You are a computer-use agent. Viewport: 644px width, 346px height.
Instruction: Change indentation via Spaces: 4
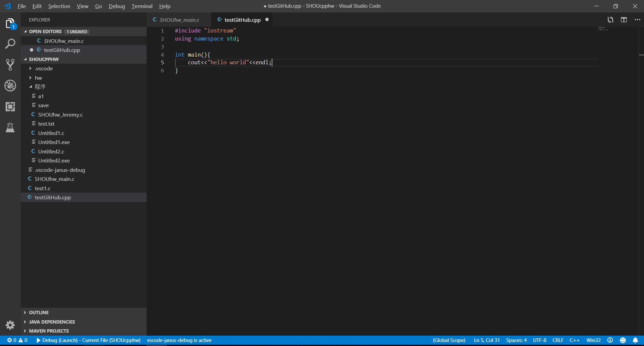point(516,340)
